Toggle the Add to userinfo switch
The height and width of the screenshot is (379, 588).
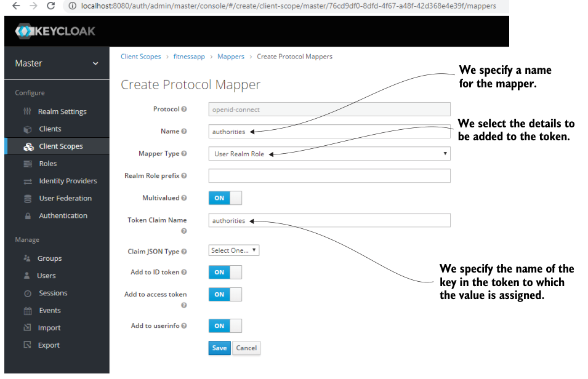(225, 325)
